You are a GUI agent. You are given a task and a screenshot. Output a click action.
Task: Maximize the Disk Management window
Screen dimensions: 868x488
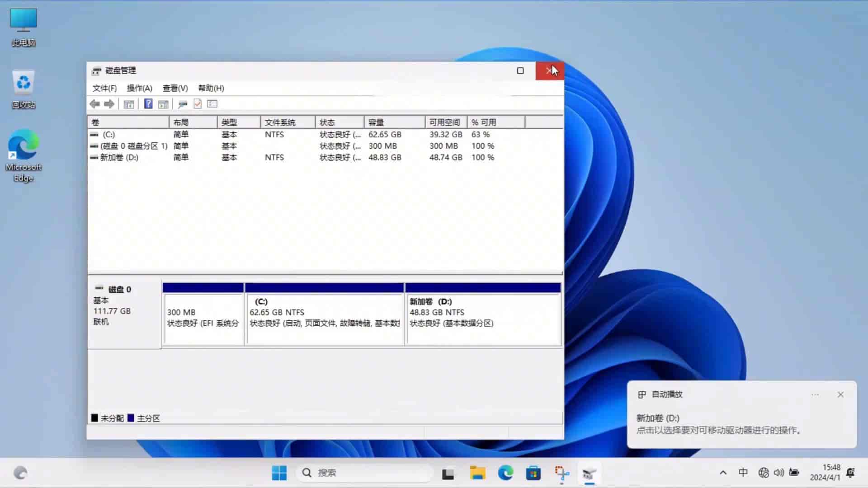pyautogui.click(x=520, y=71)
